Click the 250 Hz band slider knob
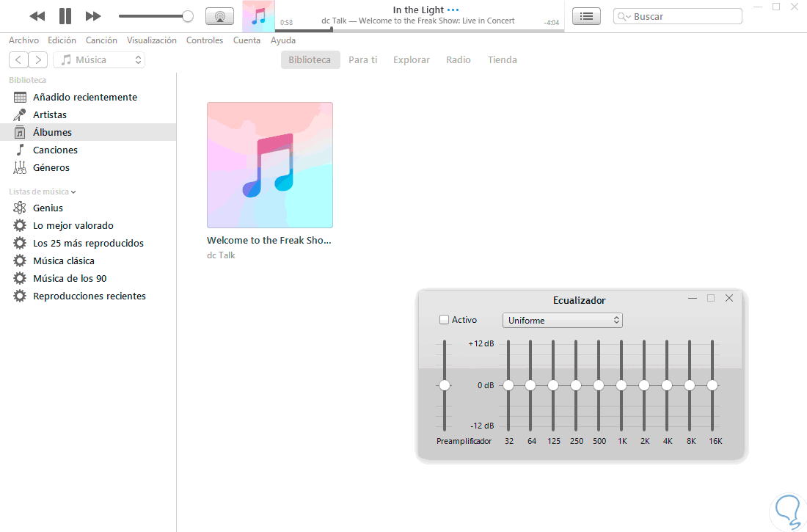 tap(576, 385)
